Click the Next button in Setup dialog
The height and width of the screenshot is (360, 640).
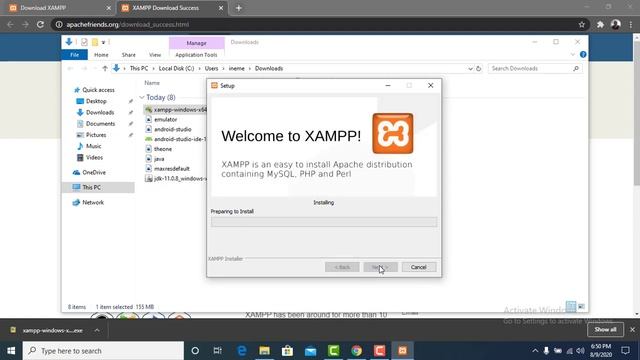(380, 267)
